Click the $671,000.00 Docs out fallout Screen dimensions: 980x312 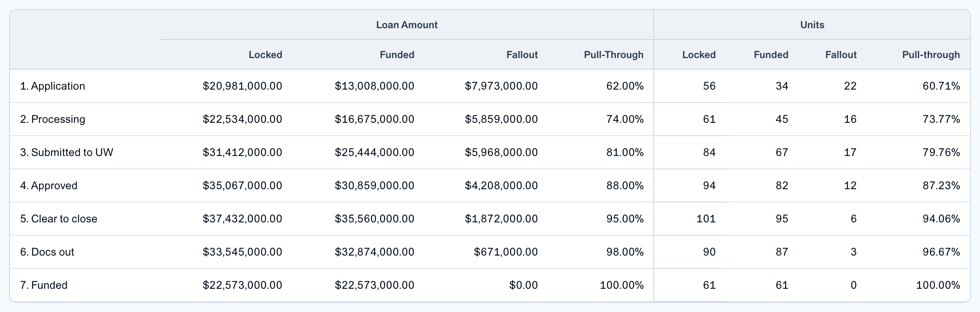tap(506, 252)
